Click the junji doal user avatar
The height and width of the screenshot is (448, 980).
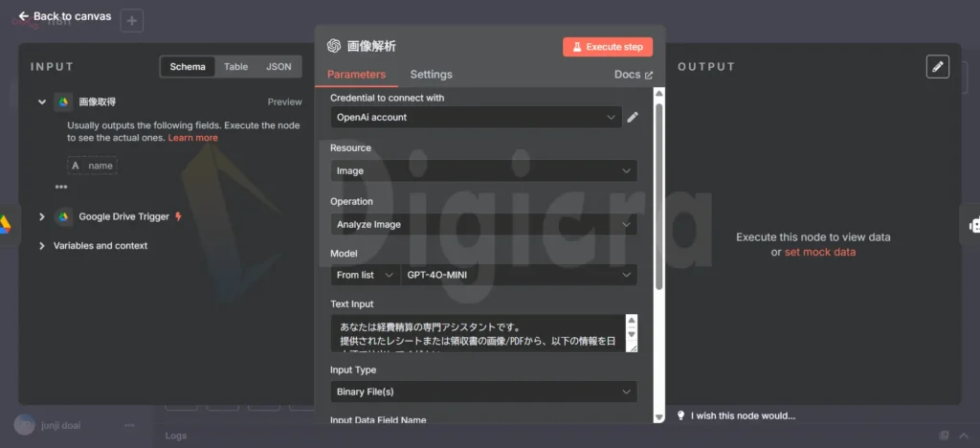coord(24,425)
